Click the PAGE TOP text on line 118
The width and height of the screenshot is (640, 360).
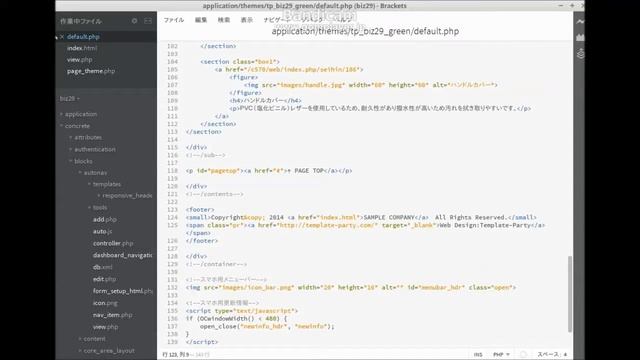click(x=309, y=171)
